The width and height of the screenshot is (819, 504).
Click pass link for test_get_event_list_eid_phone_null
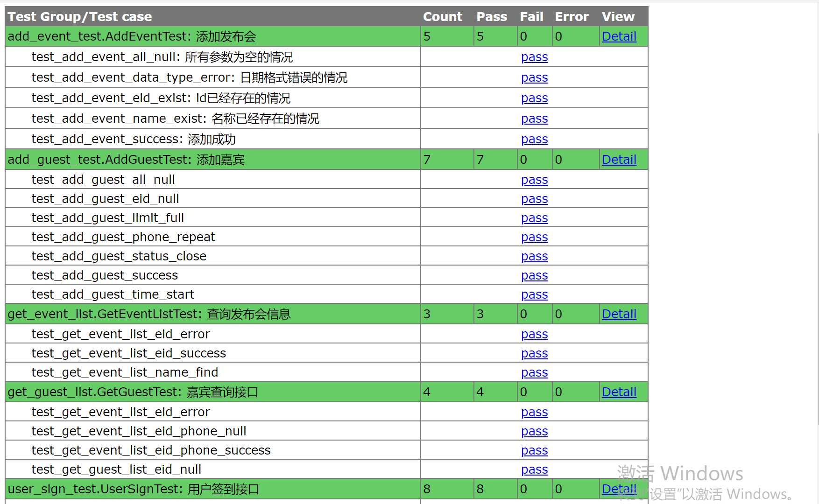pos(534,432)
